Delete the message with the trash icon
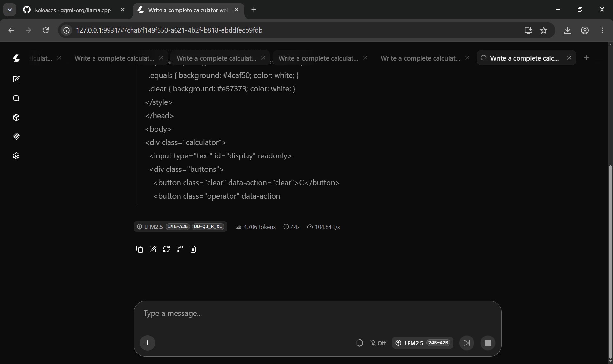Image resolution: width=613 pixels, height=364 pixels. 193,249
